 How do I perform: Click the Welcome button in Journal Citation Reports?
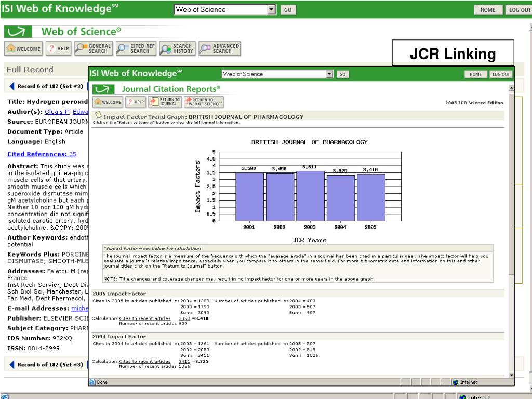click(x=108, y=102)
